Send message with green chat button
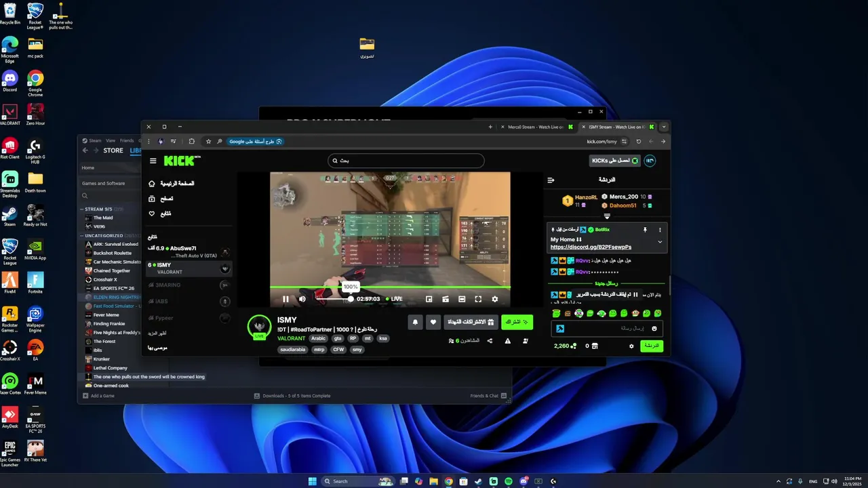 (652, 346)
